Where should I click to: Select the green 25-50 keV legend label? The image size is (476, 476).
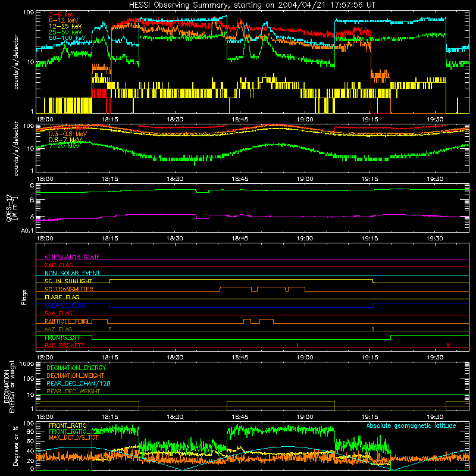point(65,32)
